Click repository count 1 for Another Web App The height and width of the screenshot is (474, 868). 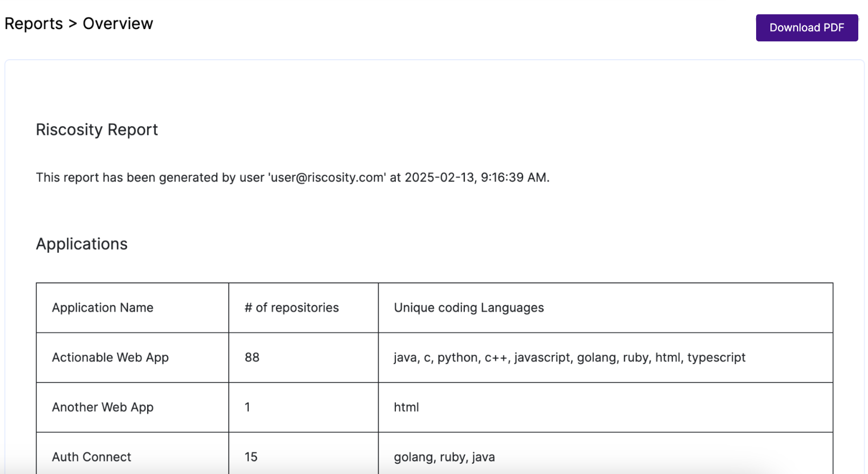247,407
